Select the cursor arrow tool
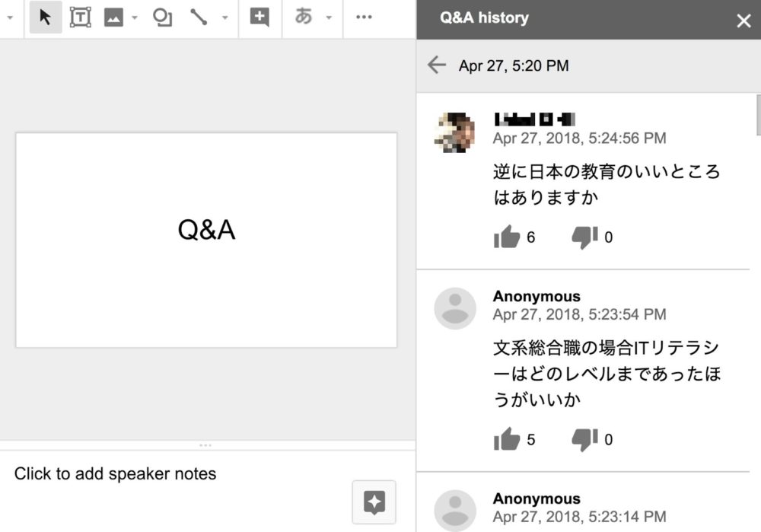761x532 pixels. [x=46, y=18]
